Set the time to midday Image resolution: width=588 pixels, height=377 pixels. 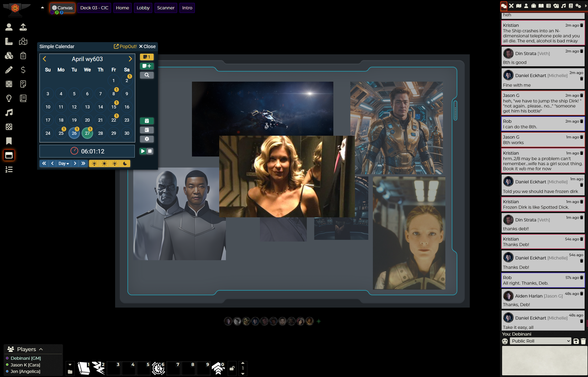[x=105, y=163]
